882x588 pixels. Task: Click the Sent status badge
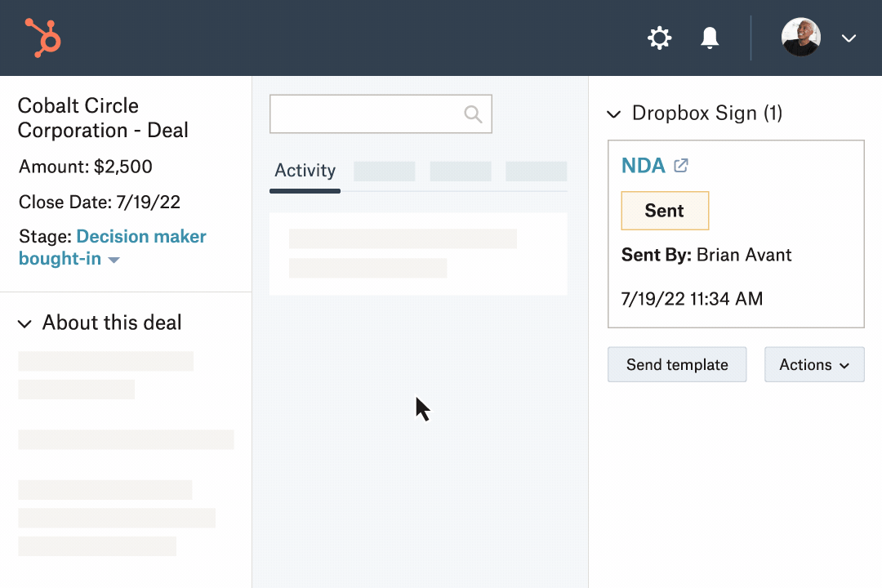click(x=665, y=211)
